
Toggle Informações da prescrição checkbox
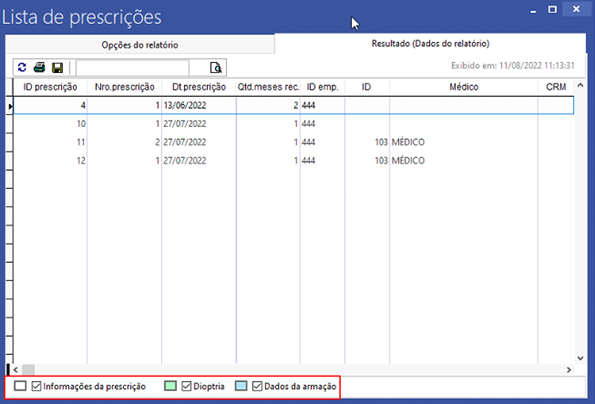[x=36, y=386]
